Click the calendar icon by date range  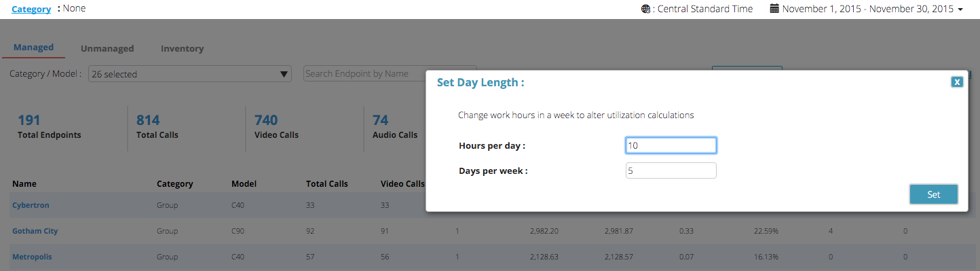[x=774, y=9]
